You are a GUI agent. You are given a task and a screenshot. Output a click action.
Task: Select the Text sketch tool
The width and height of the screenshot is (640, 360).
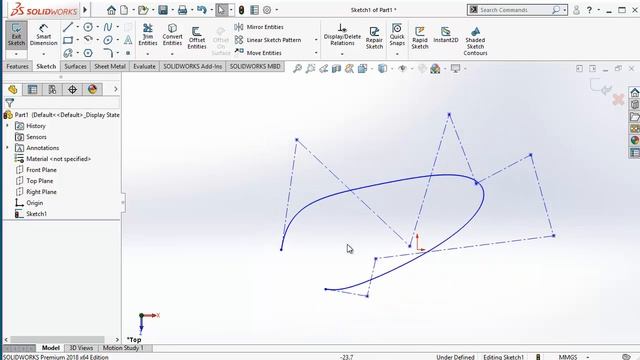pyautogui.click(x=128, y=40)
